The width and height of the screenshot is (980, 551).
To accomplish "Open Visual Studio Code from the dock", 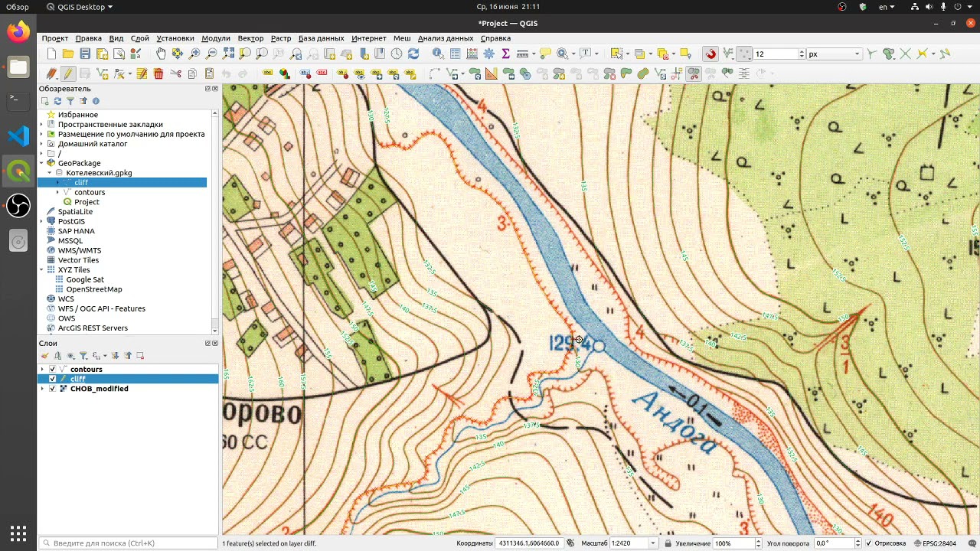I will coord(18,136).
